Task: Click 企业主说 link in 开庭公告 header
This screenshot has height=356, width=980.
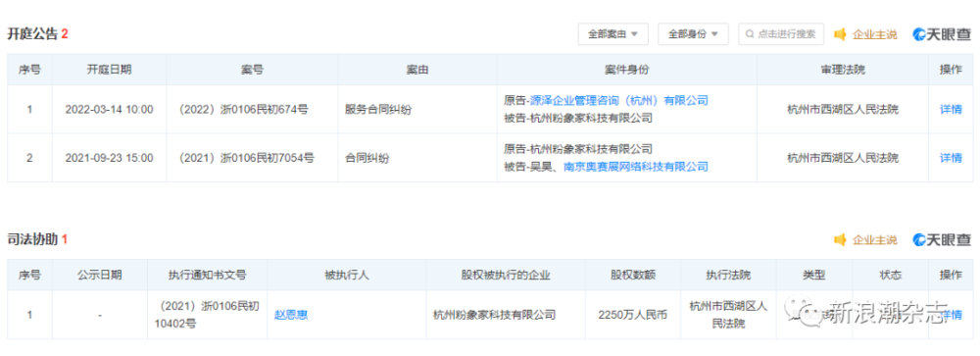Action: pos(875,34)
